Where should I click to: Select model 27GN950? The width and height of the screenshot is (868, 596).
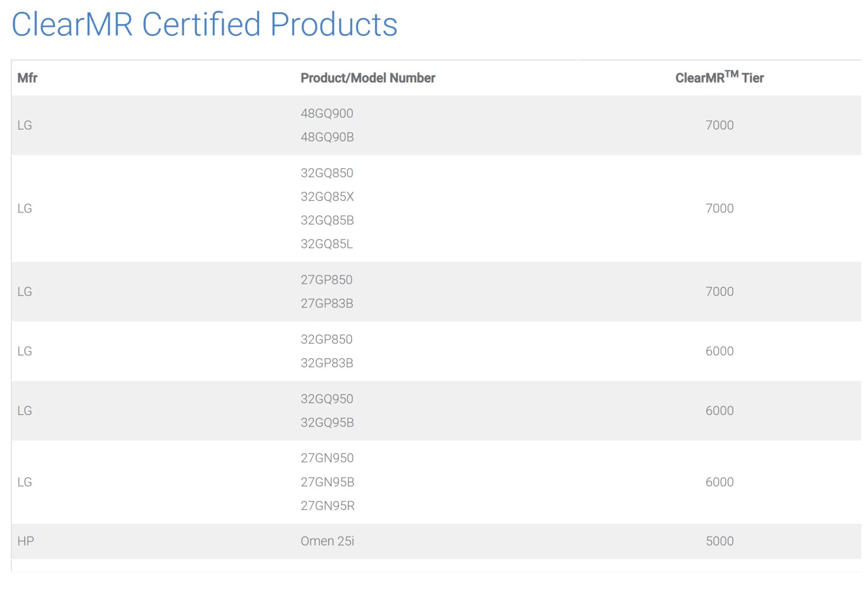tap(327, 458)
